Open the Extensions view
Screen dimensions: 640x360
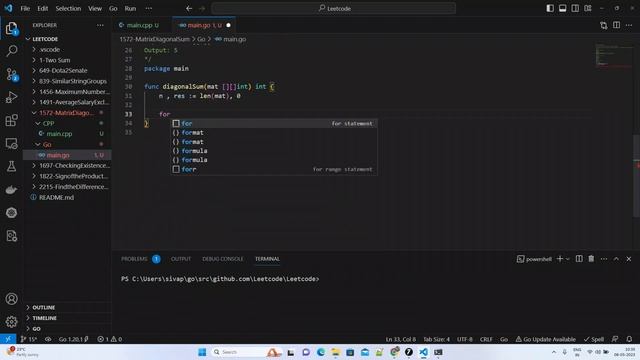(x=11, y=120)
